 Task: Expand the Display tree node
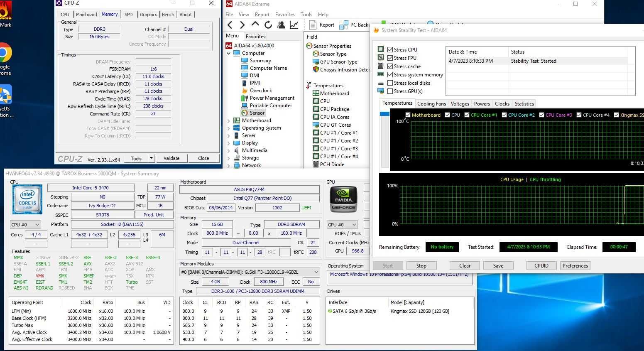(x=228, y=143)
